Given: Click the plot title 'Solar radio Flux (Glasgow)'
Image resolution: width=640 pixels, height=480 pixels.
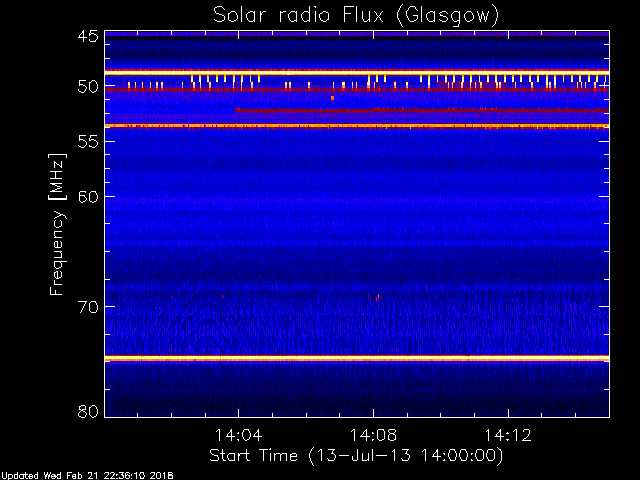Looking at the screenshot, I should [356, 16].
